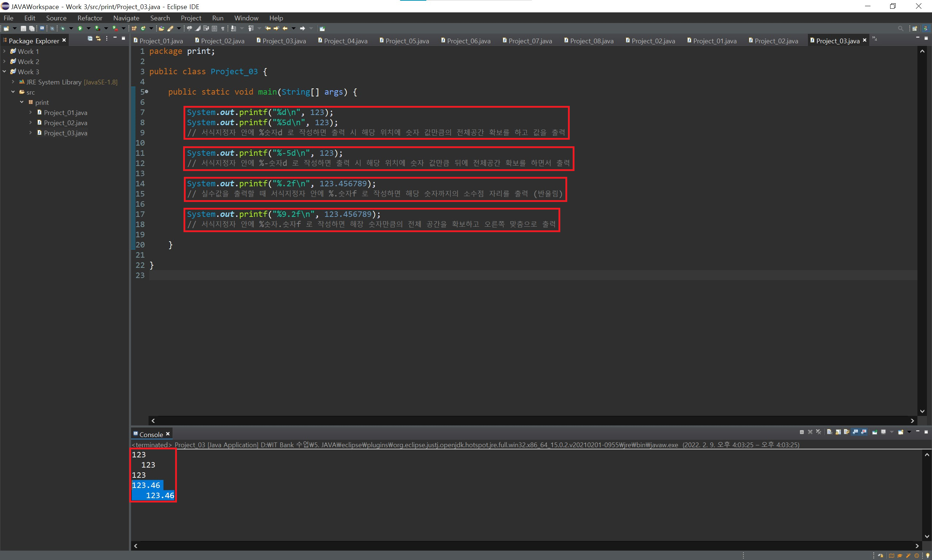
Task: Pin the Console view
Action: point(874,432)
